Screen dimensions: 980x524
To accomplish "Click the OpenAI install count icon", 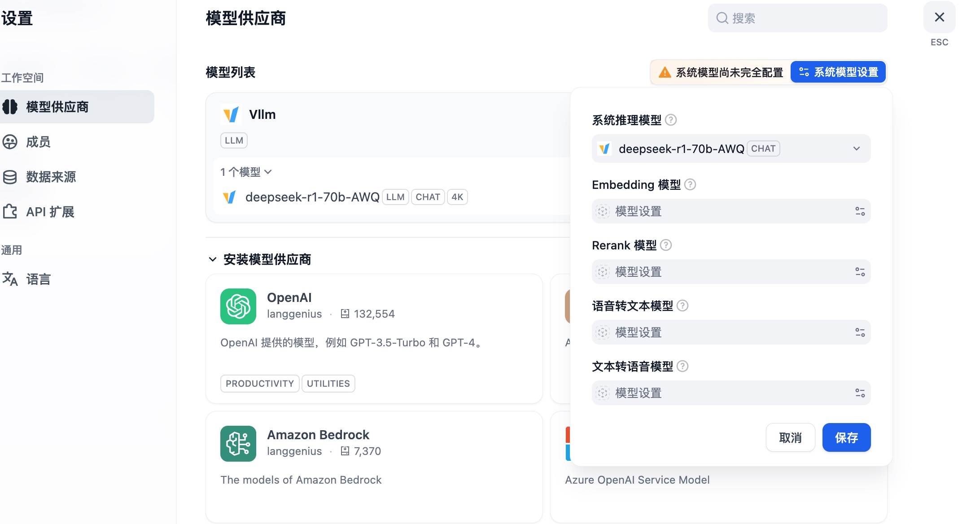I will click(x=345, y=314).
